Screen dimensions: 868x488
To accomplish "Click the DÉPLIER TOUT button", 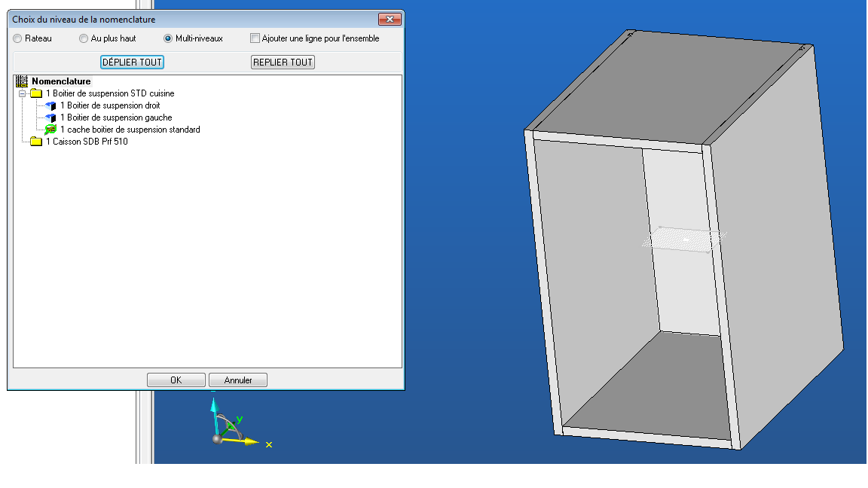I will tap(133, 62).
